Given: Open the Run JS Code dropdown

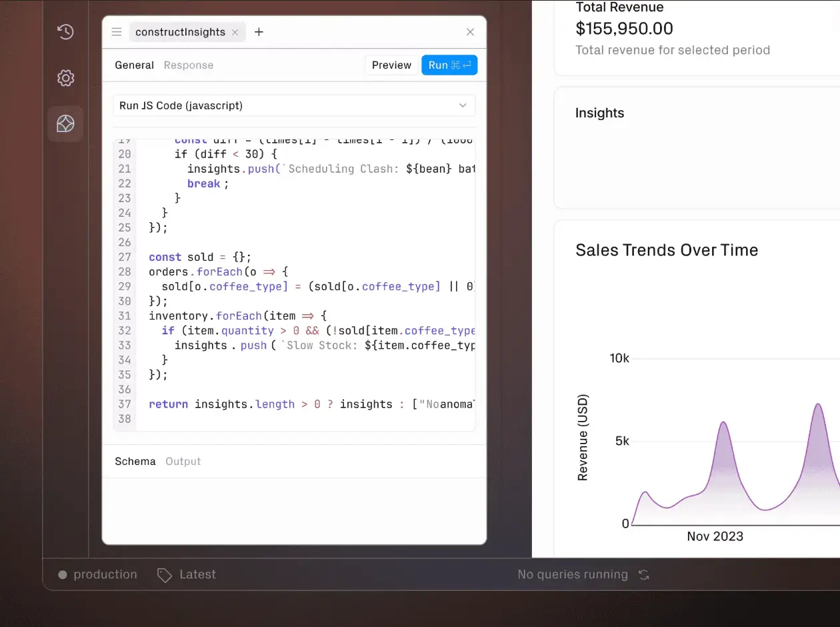Looking at the screenshot, I should (x=294, y=105).
